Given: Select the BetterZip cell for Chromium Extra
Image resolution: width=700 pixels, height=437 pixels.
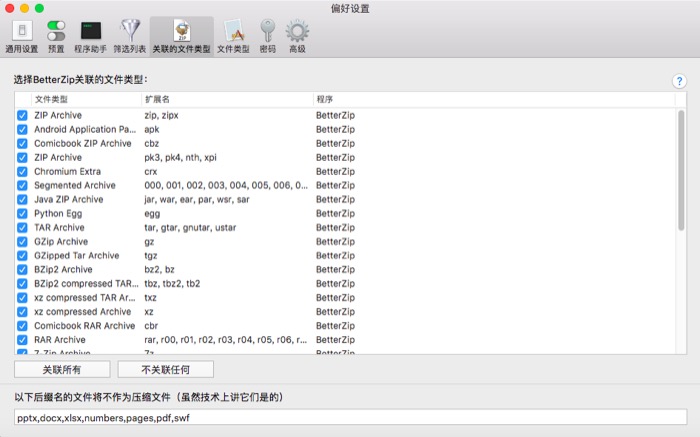Looking at the screenshot, I should 335,171.
